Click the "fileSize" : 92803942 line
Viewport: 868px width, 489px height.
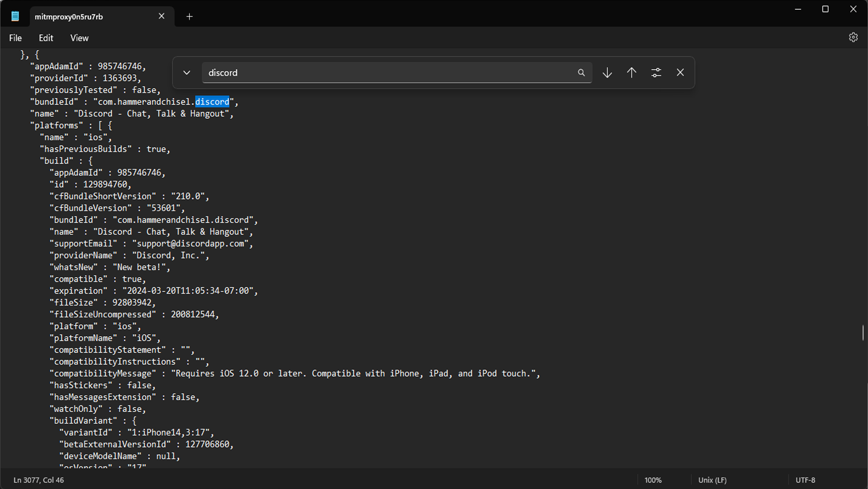coord(103,303)
